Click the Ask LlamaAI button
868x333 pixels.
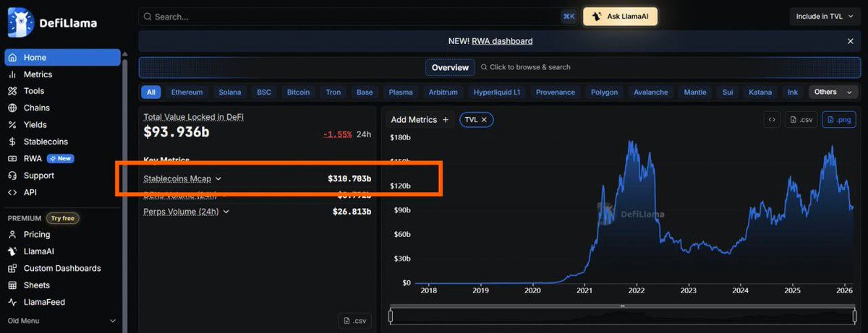[x=620, y=17]
